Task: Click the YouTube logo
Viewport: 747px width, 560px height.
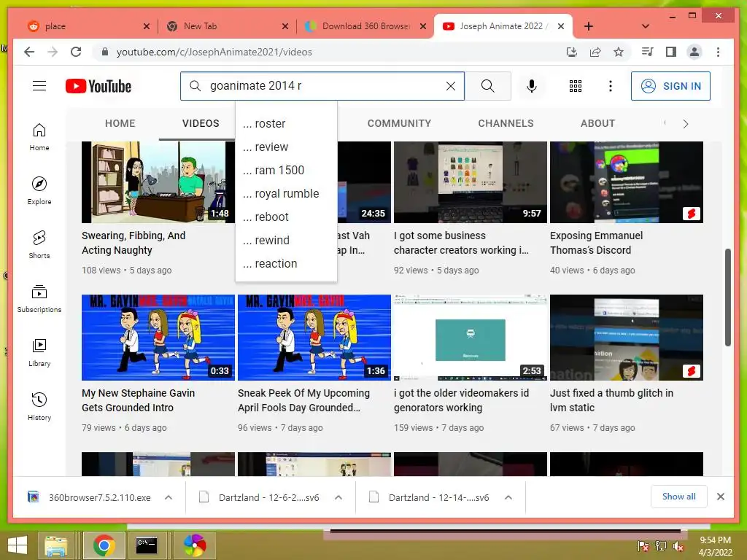Action: pyautogui.click(x=98, y=86)
